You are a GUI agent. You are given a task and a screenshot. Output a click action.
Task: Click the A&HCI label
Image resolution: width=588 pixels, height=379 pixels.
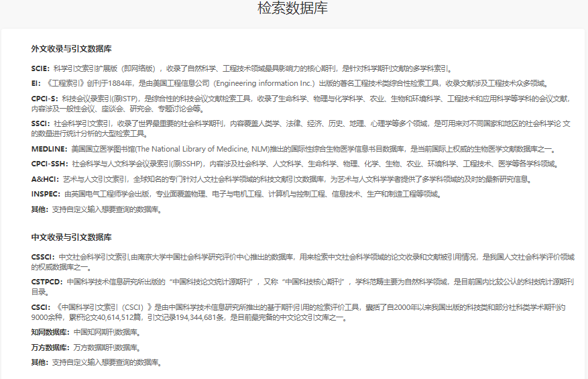coord(45,179)
